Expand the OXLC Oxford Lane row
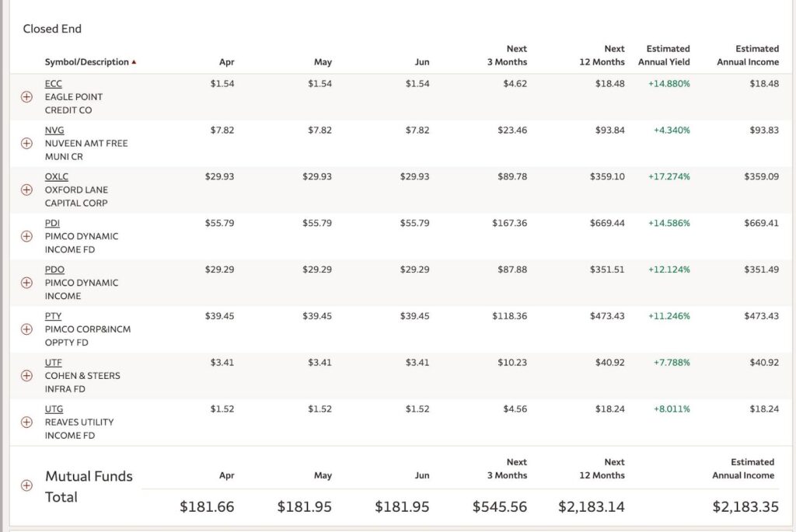The image size is (796, 532). click(26, 190)
